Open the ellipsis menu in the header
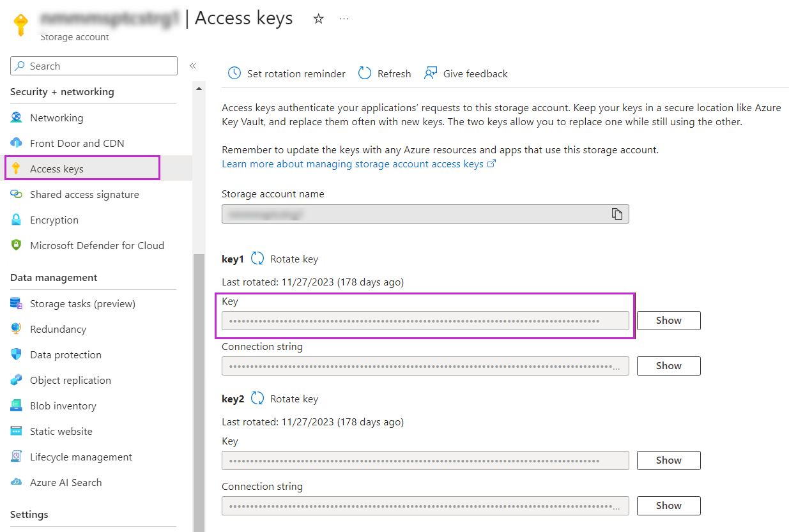Image resolution: width=789 pixels, height=532 pixels. pyautogui.click(x=344, y=19)
